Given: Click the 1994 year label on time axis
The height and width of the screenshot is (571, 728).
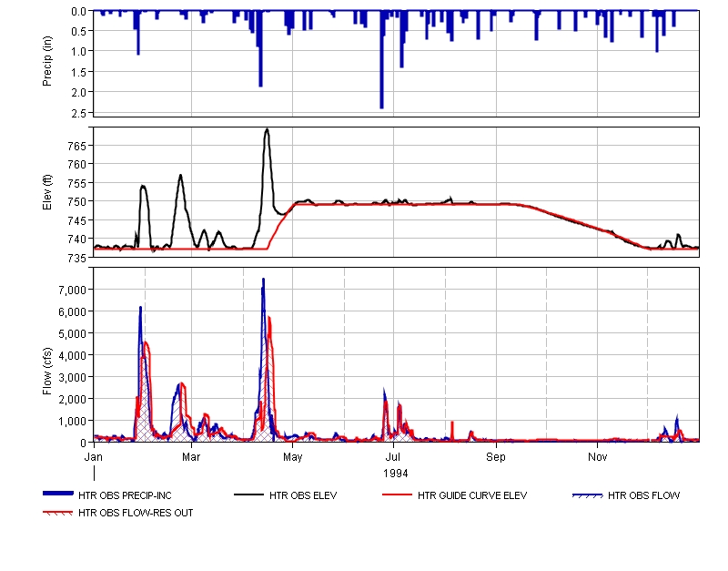Looking at the screenshot, I should 395,474.
